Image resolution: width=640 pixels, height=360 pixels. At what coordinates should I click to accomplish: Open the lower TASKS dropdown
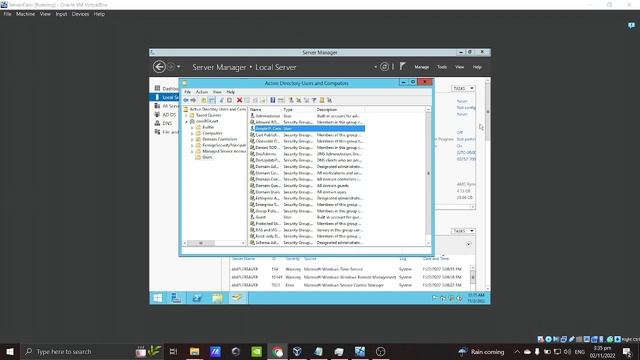(463, 231)
